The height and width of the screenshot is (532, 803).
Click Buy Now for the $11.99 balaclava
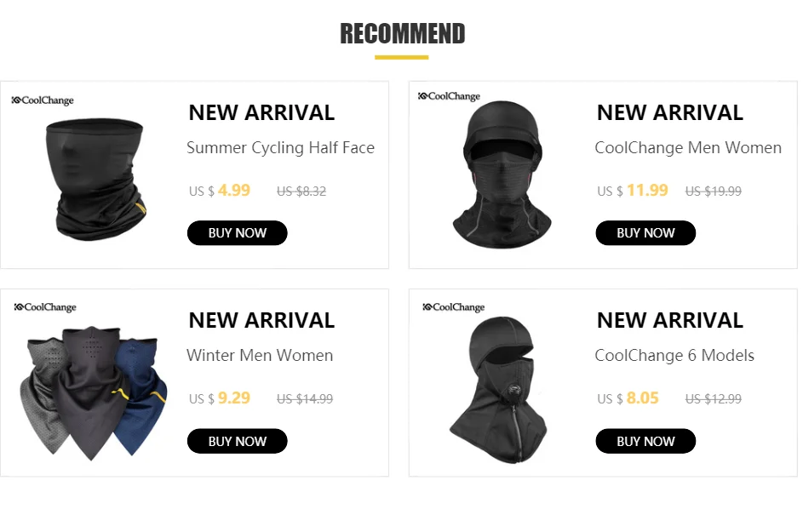click(x=645, y=233)
